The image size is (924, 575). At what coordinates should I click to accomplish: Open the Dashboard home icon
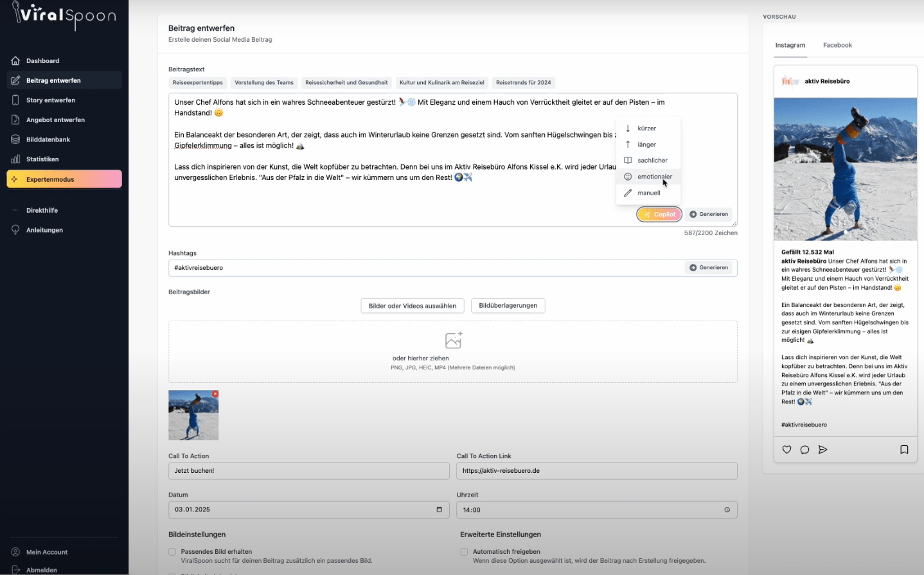click(15, 61)
